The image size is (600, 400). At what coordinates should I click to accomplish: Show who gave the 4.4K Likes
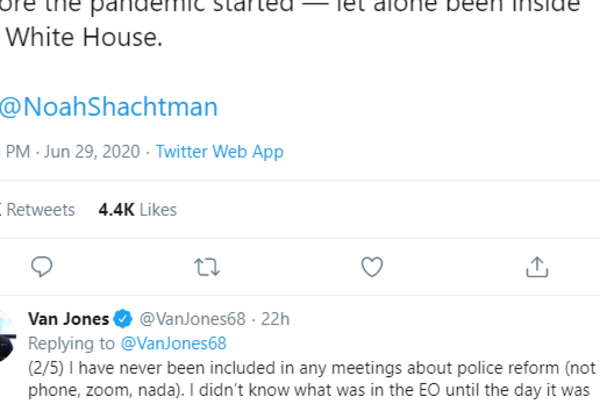137,209
